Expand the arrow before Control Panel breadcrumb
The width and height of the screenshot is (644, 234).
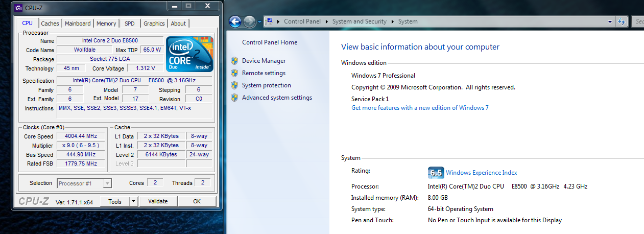pyautogui.click(x=278, y=21)
